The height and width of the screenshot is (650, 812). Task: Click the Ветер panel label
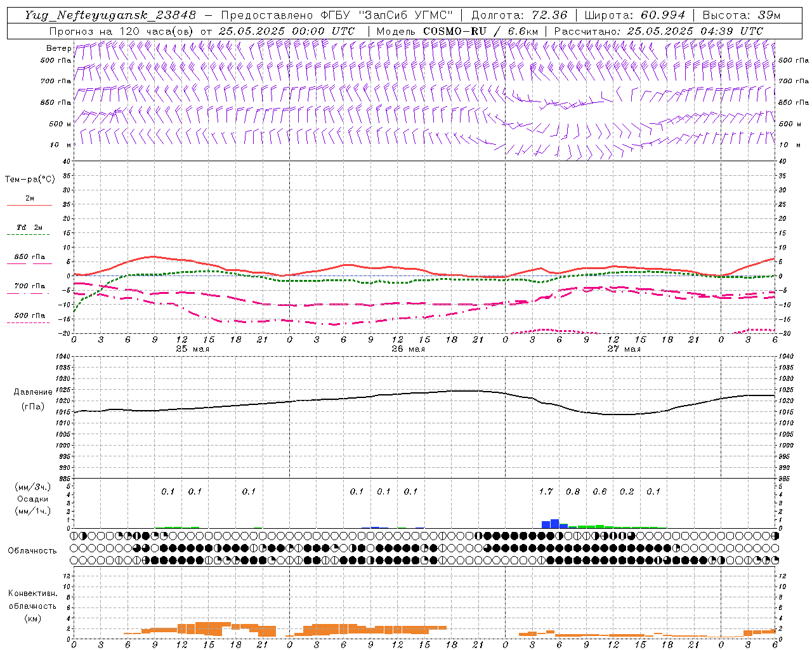click(x=58, y=48)
